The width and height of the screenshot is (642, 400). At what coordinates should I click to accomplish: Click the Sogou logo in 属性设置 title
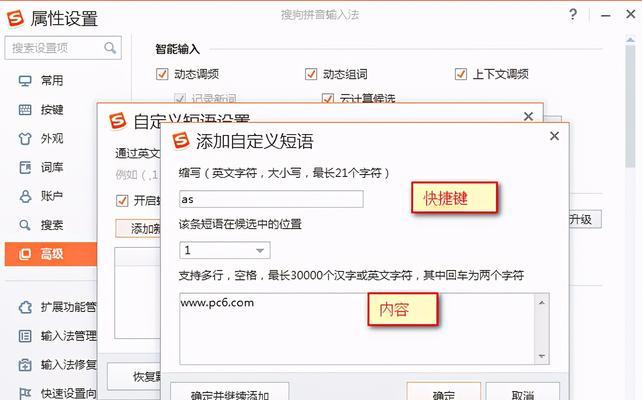click(16, 18)
